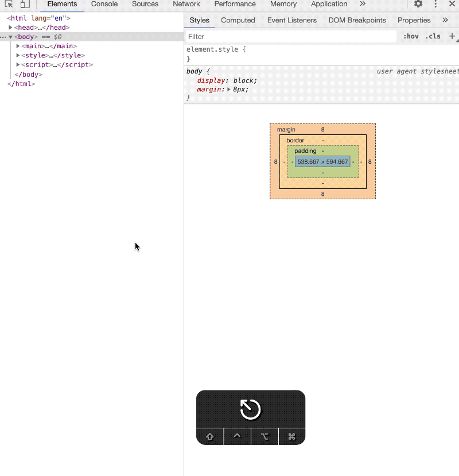Click the inspect element picker icon
459x476 pixels.
coord(9,4)
